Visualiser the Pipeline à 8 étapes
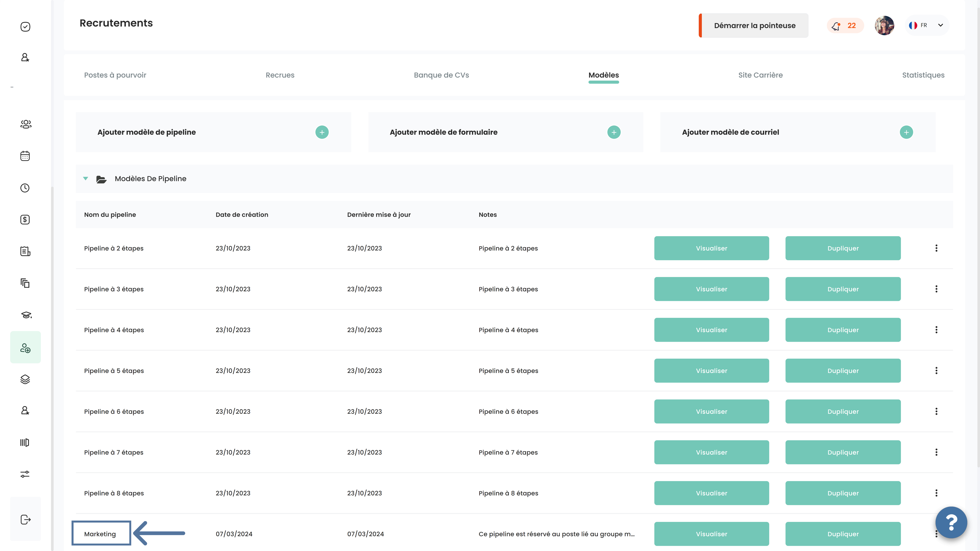The height and width of the screenshot is (551, 980). click(711, 493)
